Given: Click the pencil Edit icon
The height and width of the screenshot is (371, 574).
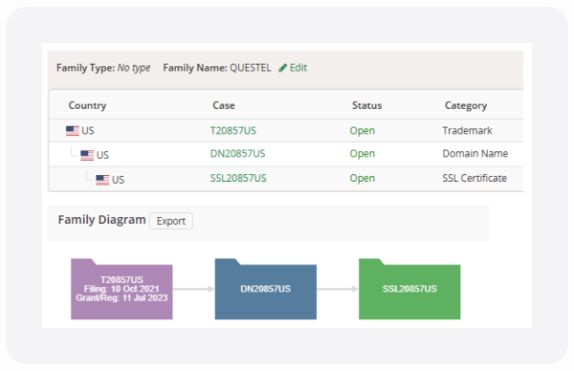Looking at the screenshot, I should [282, 68].
